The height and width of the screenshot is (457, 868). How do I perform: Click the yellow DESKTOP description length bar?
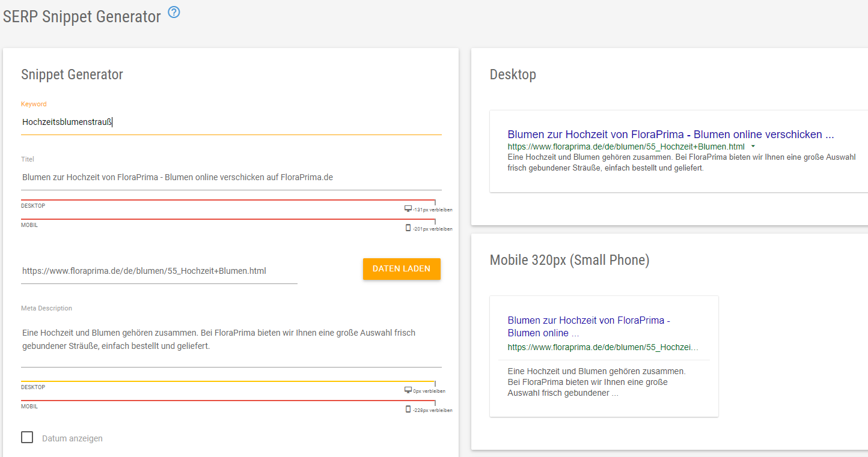[x=228, y=382]
